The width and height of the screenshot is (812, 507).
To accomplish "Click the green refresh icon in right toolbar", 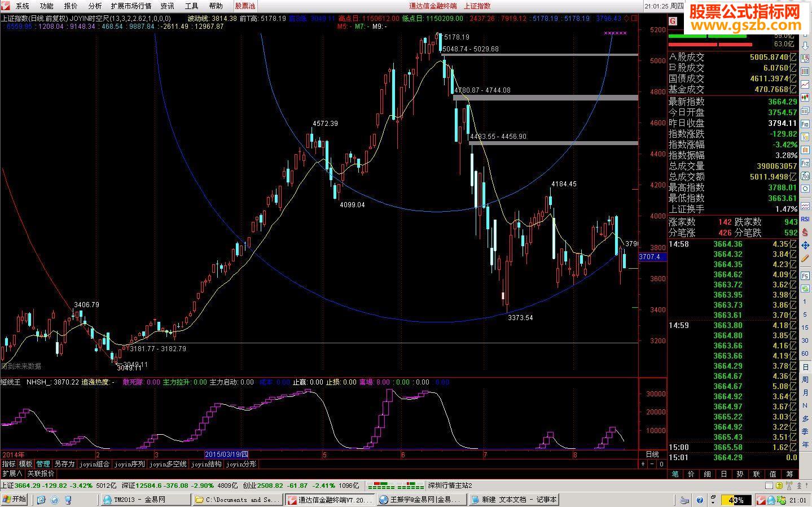I will click(x=805, y=289).
